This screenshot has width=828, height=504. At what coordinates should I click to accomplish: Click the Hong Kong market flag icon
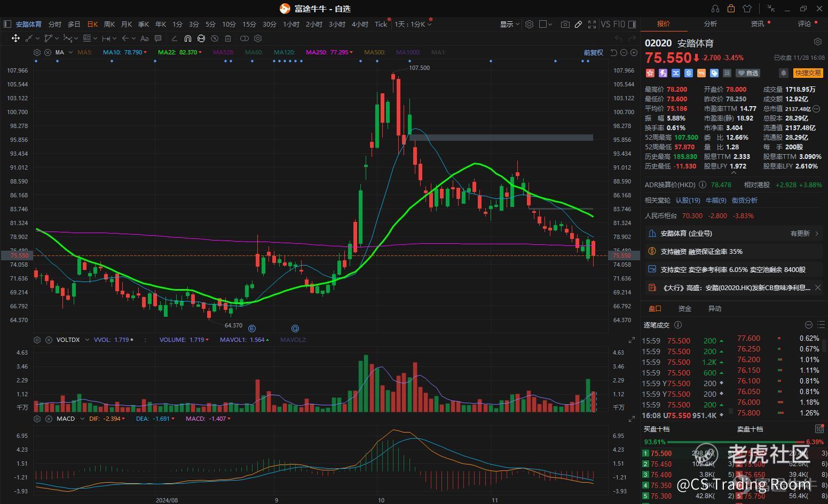point(650,73)
